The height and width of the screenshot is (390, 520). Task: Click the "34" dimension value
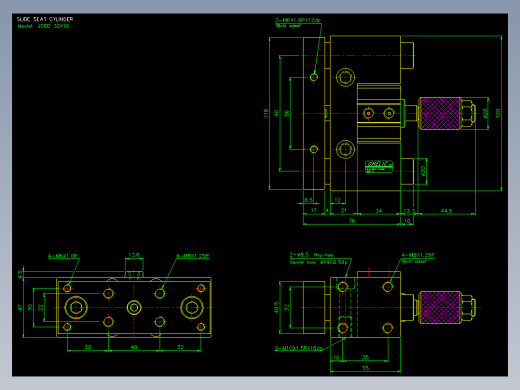pos(379,211)
